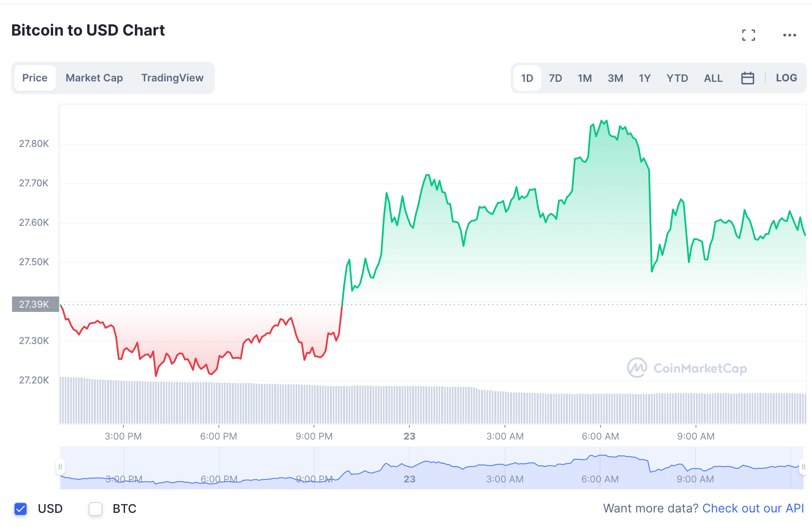Check the BTC checkbox
The image size is (812, 527).
96,509
